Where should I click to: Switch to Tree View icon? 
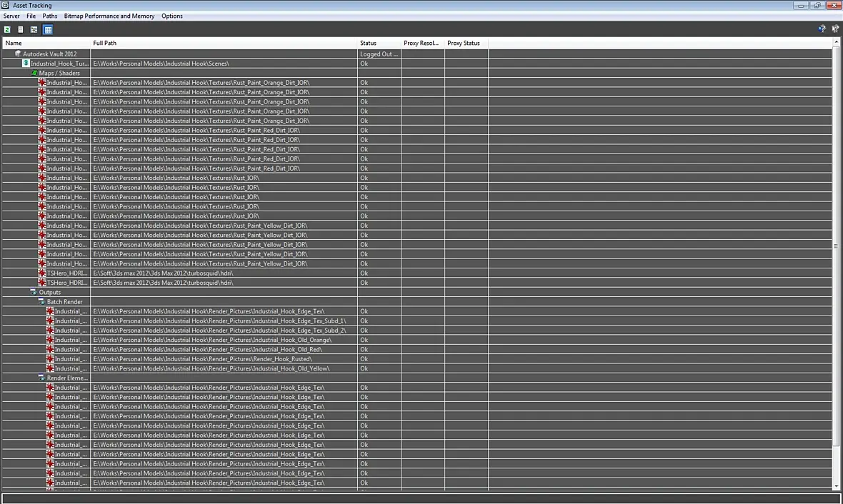point(34,29)
